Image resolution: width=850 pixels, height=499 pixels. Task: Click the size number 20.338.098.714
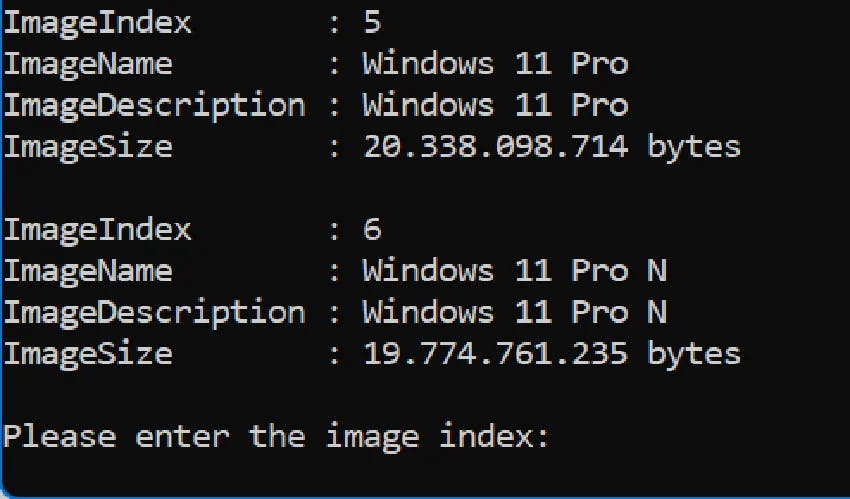click(495, 147)
